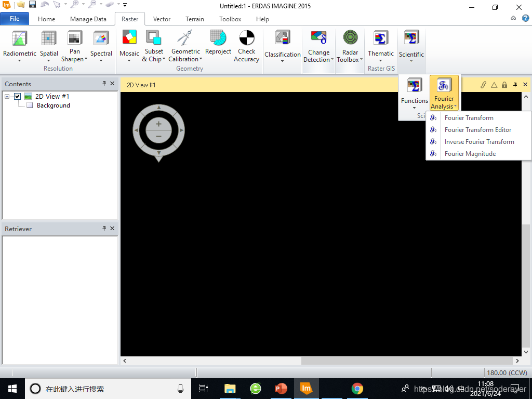Click the Thematic raster GIS icon

pyautogui.click(x=381, y=38)
